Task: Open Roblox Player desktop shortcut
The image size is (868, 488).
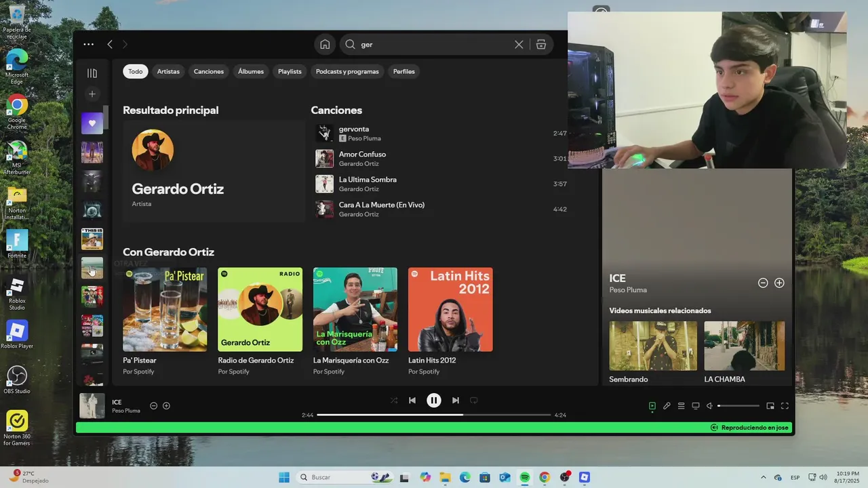Action: 17,334
